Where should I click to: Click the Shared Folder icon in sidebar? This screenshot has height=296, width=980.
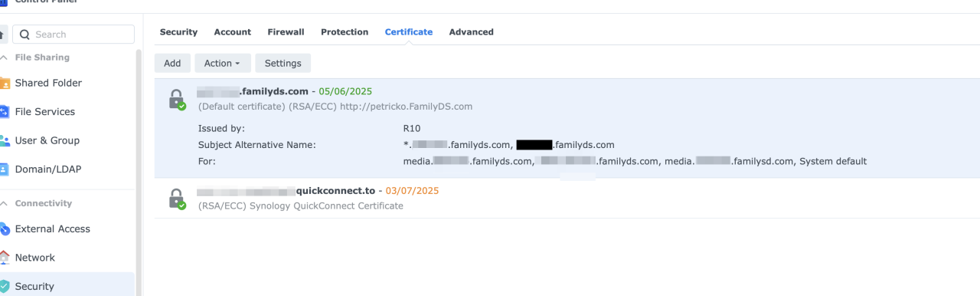(x=4, y=83)
